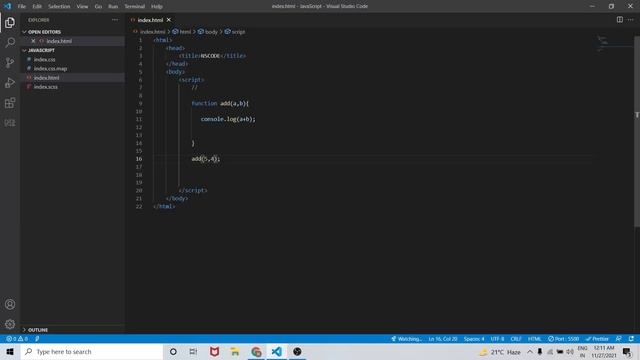The height and width of the screenshot is (360, 640).
Task: Click the editor vertical scrollbar
Action: [x=637, y=131]
